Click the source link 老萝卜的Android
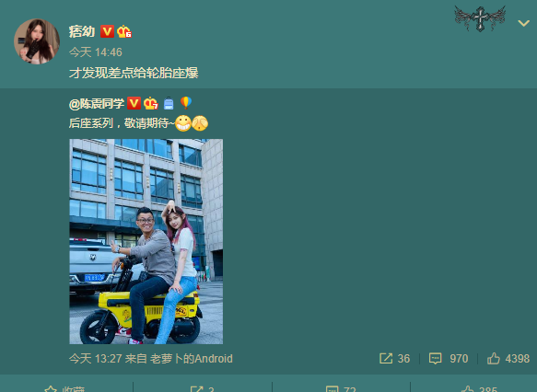The height and width of the screenshot is (392, 537). point(192,359)
